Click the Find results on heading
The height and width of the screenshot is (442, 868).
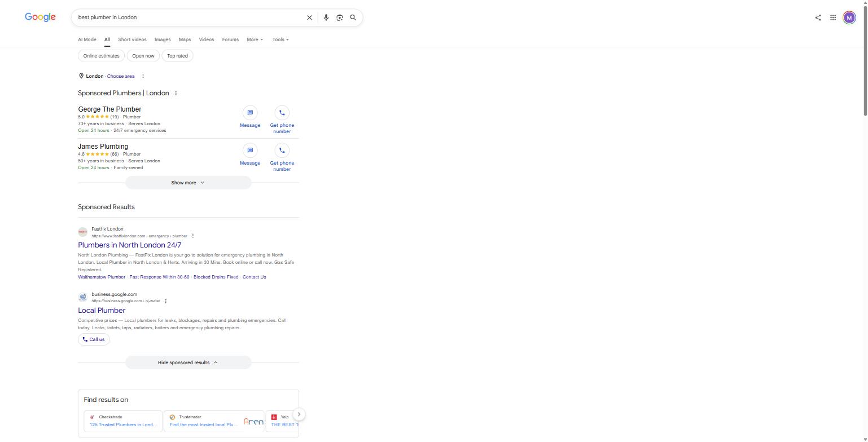click(106, 400)
